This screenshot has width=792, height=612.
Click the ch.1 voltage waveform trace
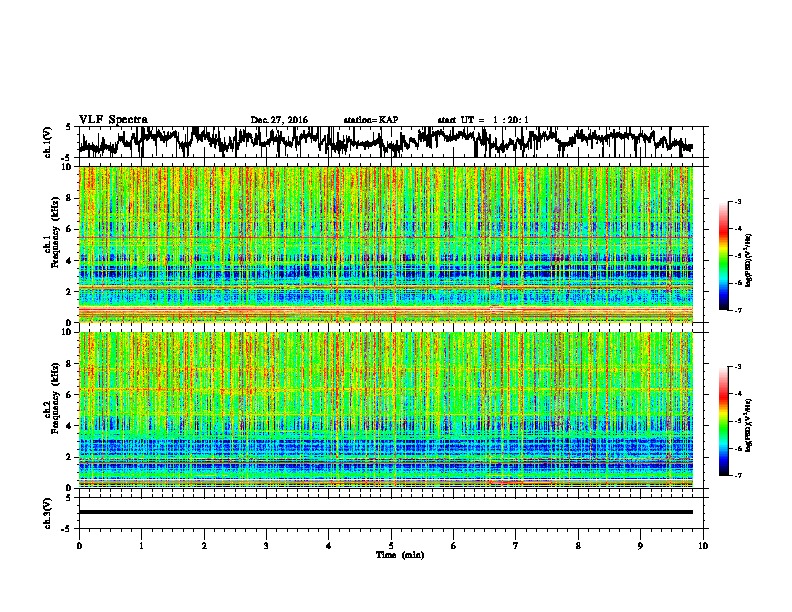point(385,141)
